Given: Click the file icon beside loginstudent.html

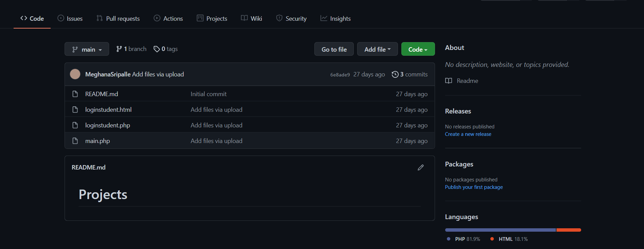Looking at the screenshot, I should 75,109.
